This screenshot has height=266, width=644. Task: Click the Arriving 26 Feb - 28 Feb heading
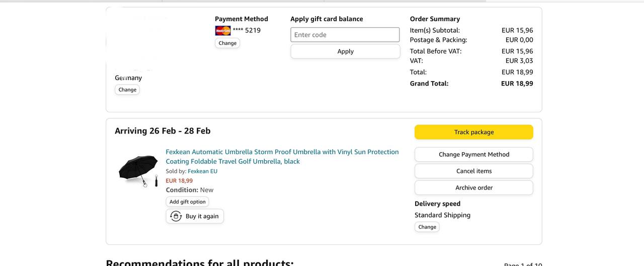(x=163, y=131)
